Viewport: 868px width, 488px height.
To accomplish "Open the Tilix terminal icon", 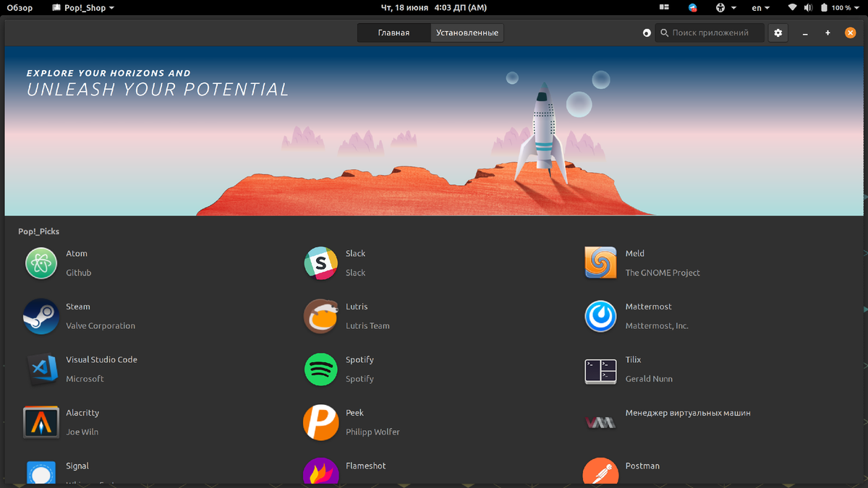I will 600,371.
